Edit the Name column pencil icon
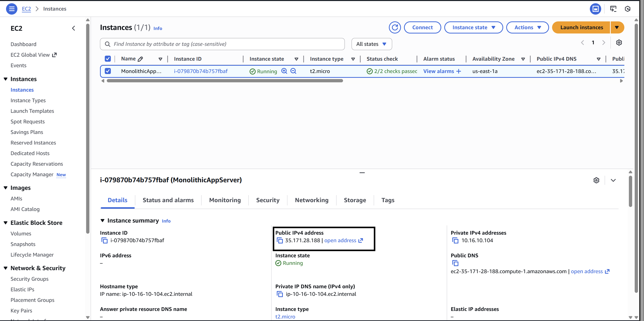Viewport: 644px width, 321px height. click(140, 59)
